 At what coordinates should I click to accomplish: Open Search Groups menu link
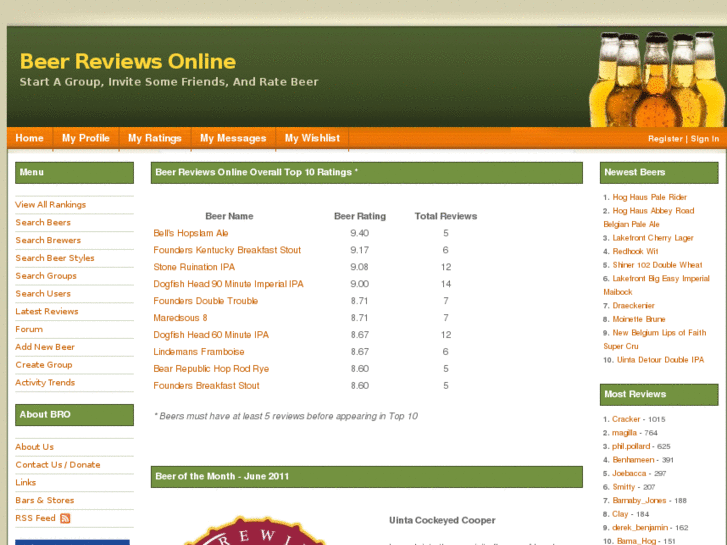click(46, 276)
